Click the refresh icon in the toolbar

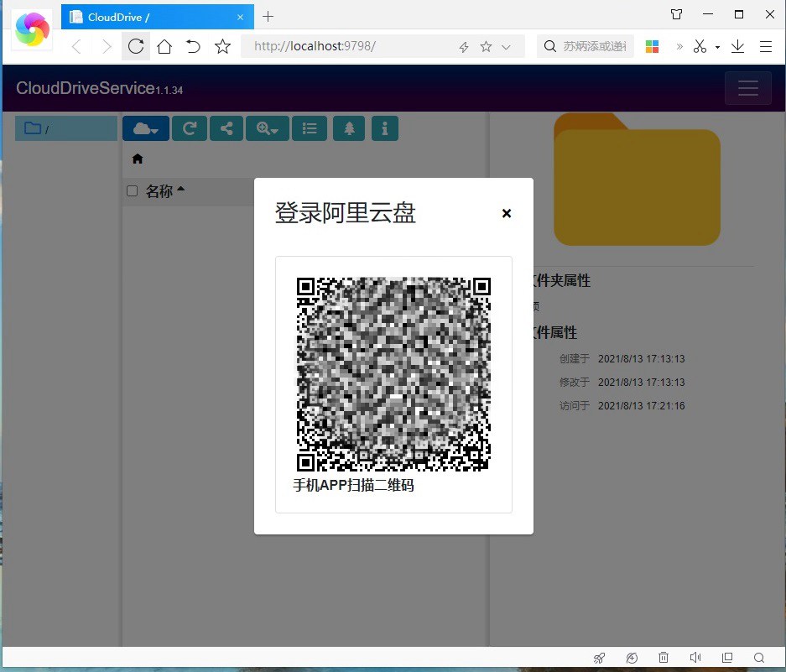click(190, 128)
